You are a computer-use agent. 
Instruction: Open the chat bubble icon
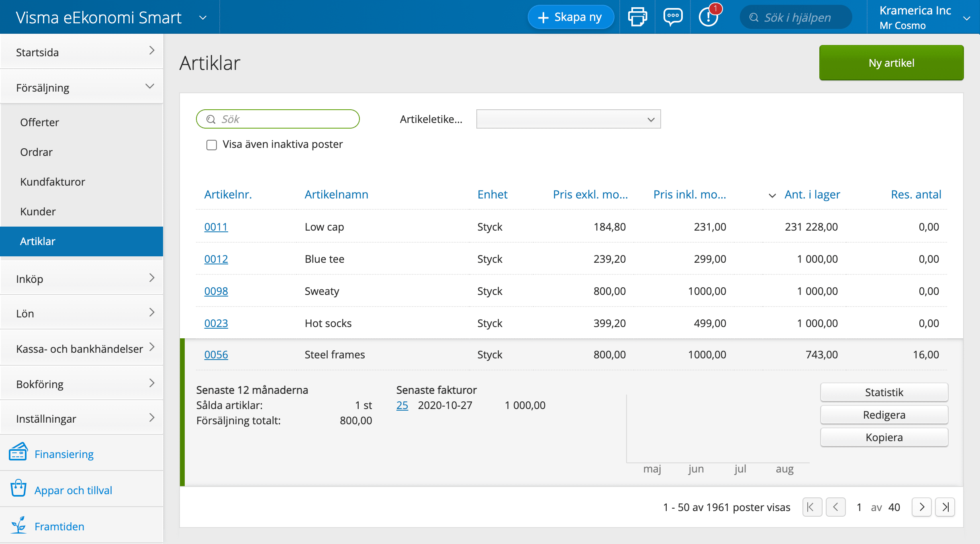pyautogui.click(x=673, y=17)
